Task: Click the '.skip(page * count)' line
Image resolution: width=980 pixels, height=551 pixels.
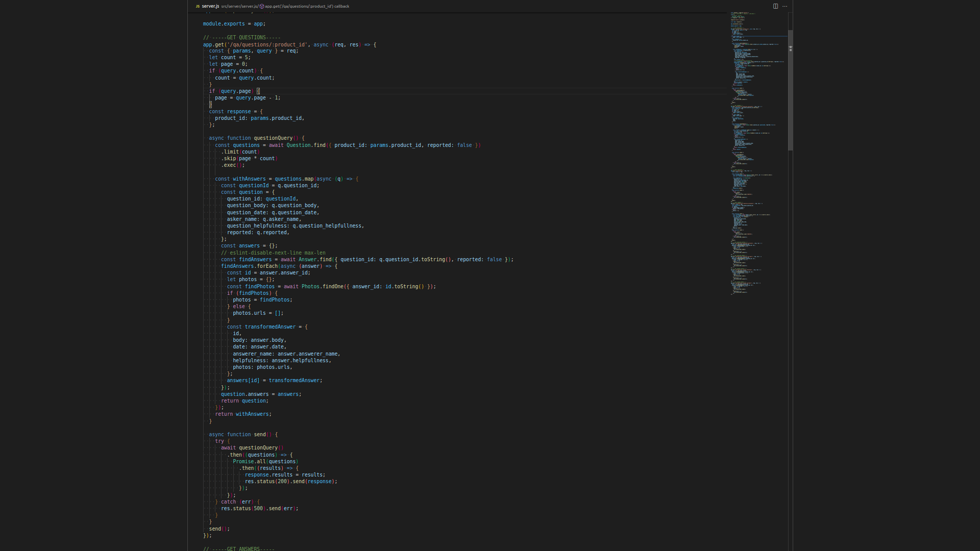Action: pos(249,158)
